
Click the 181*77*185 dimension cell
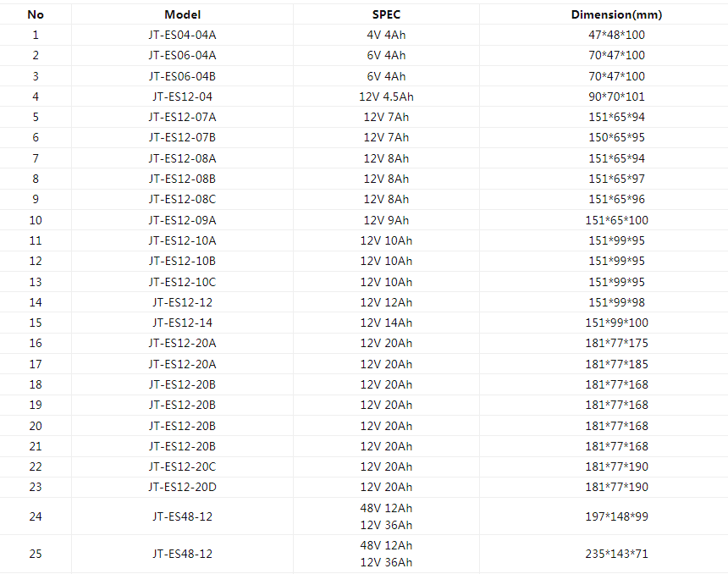pos(616,364)
